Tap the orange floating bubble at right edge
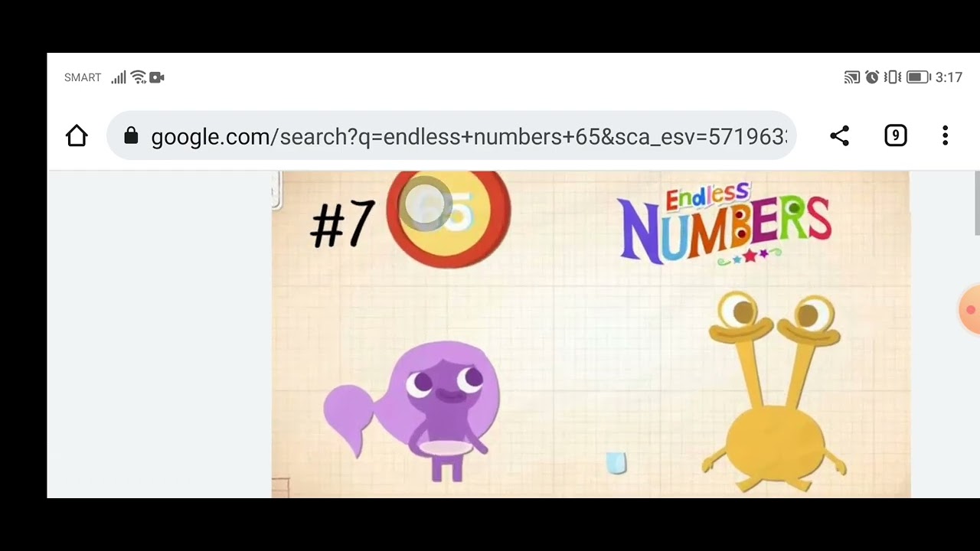This screenshot has height=551, width=980. 969,310
